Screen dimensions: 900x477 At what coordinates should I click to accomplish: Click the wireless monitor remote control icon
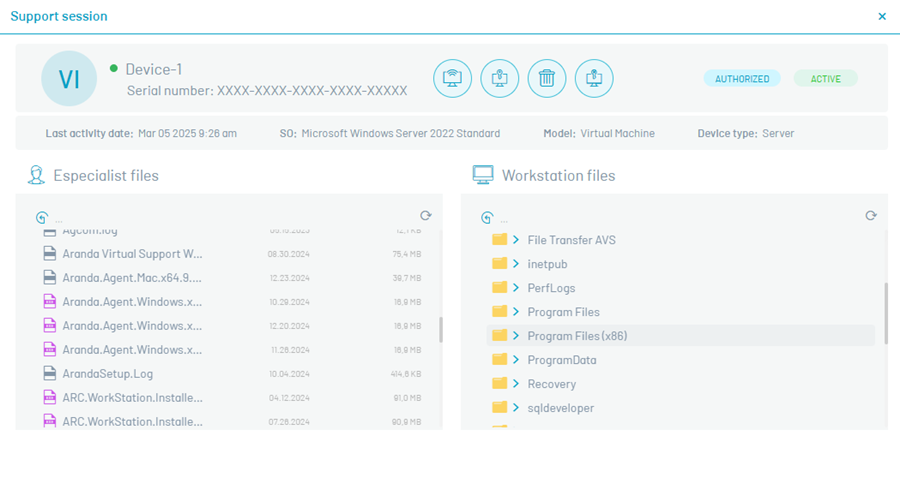(x=452, y=78)
